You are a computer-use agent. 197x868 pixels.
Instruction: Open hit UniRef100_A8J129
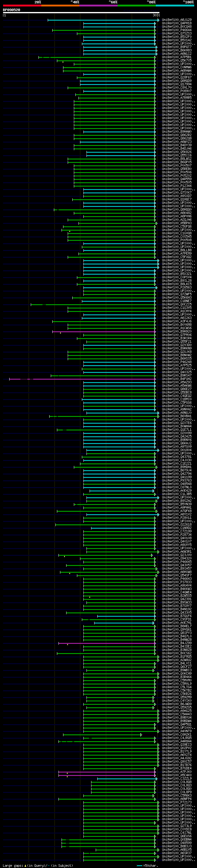(177, 20)
